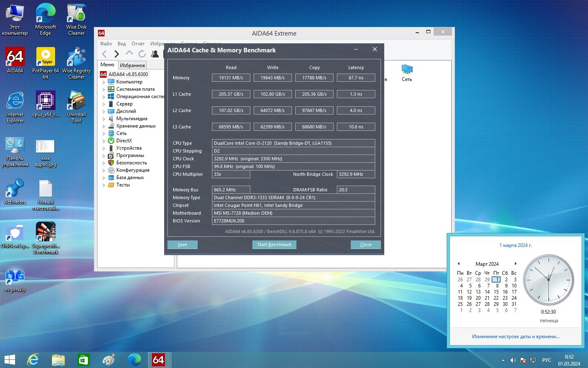The width and height of the screenshot is (588, 368).
Task: Click the Windows Start button
Action: pos(9,360)
